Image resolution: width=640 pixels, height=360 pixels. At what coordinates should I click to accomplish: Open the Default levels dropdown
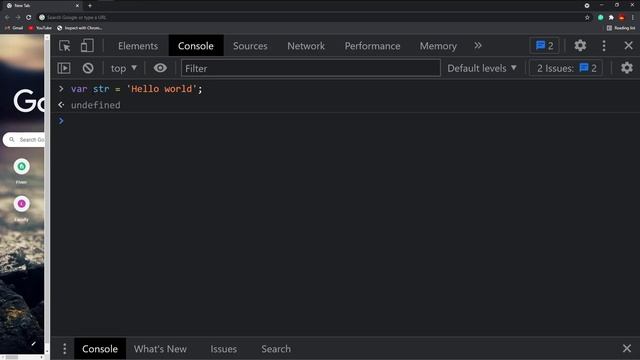(x=482, y=68)
